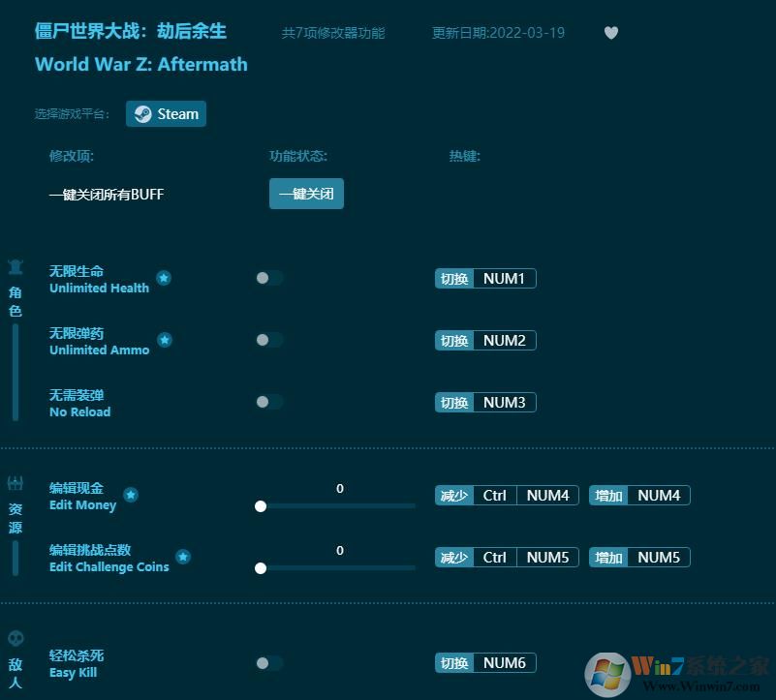Click the Edit Challenge Coins value showing 0
776x700 pixels.
[339, 550]
